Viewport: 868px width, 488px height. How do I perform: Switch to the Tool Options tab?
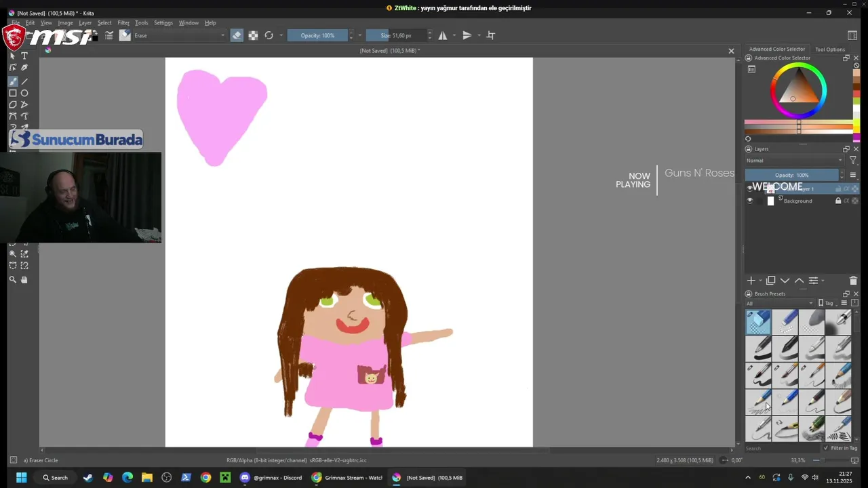click(x=830, y=49)
